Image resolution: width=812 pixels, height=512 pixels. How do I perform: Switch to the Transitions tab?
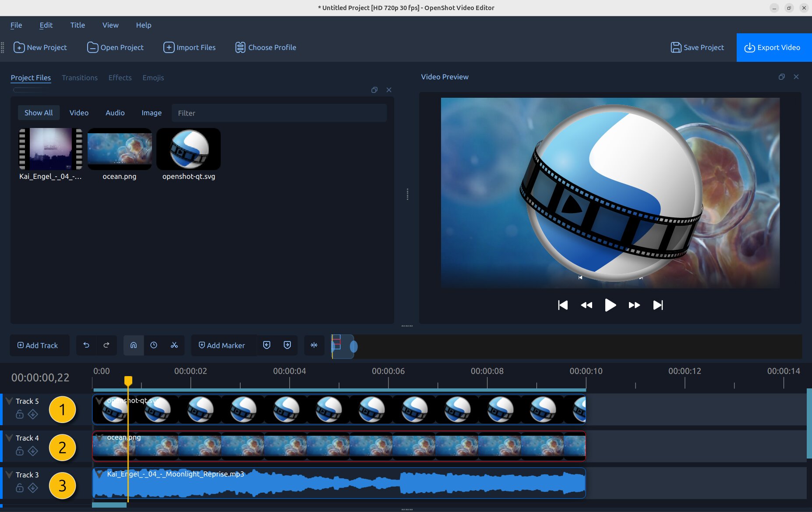coord(80,78)
